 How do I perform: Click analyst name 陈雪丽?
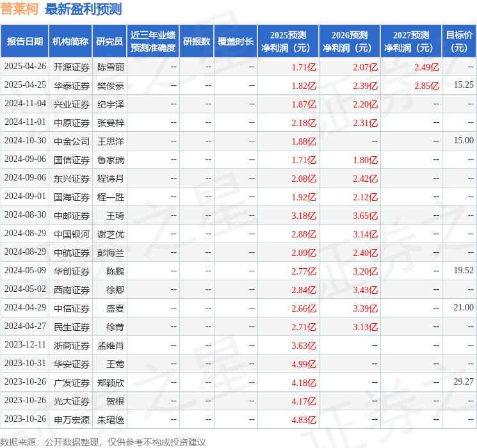pos(110,67)
